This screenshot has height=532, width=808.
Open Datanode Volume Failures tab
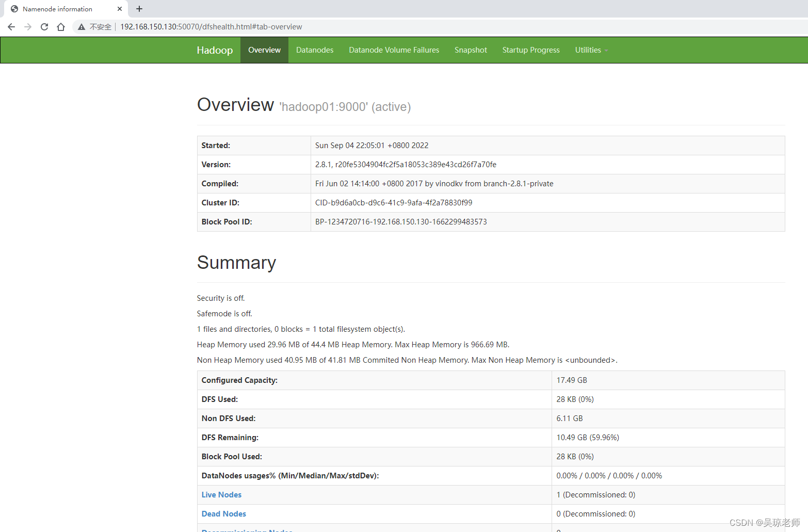pyautogui.click(x=394, y=50)
